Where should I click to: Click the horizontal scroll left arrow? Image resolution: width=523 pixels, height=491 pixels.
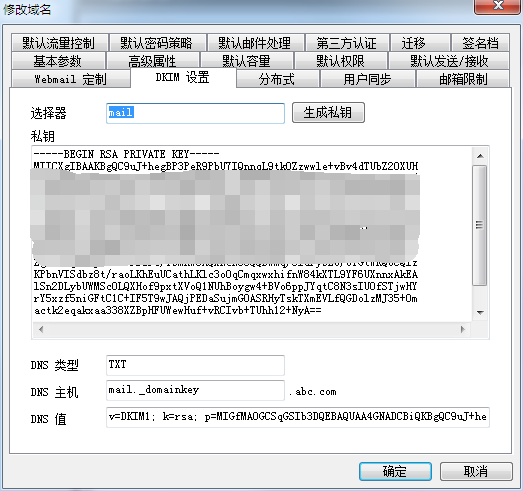(41, 330)
